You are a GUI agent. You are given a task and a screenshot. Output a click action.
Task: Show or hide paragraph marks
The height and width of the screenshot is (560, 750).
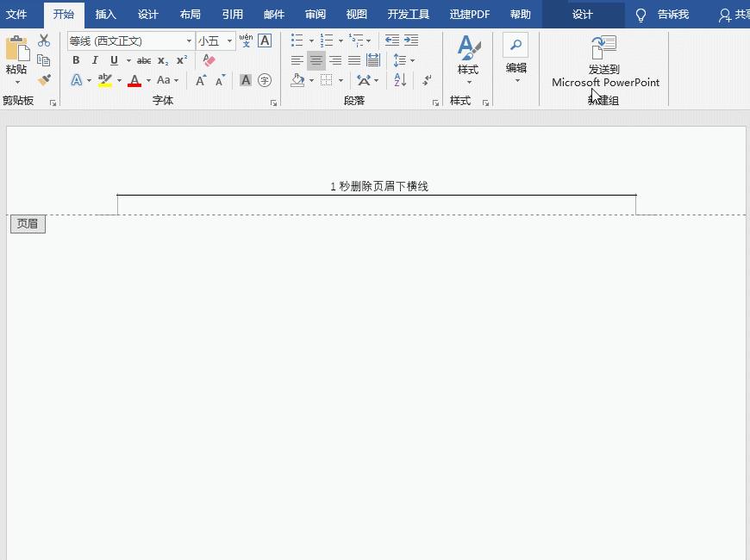click(x=426, y=80)
